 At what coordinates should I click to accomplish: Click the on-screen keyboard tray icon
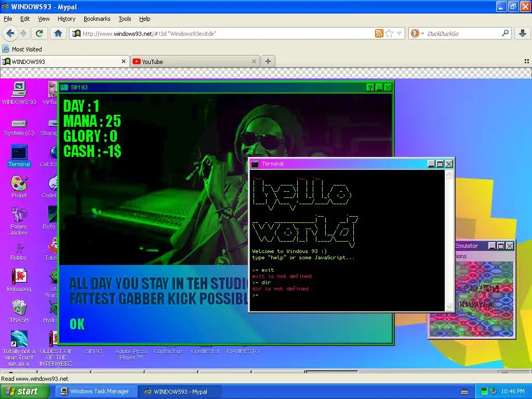tap(464, 392)
